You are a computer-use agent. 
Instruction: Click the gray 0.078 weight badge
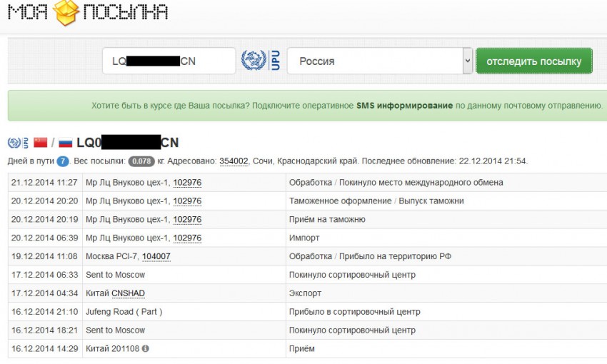[x=143, y=161]
